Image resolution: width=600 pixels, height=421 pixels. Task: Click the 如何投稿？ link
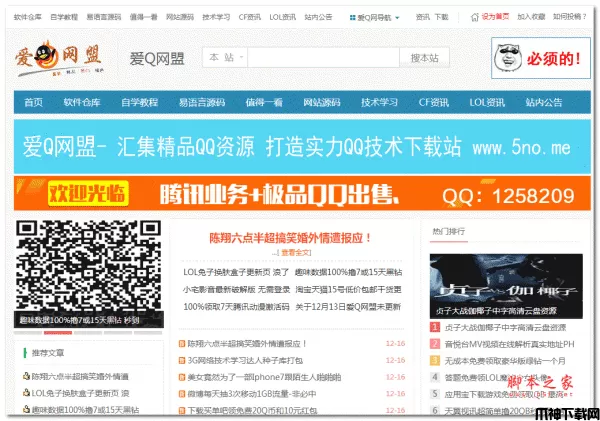[570, 17]
